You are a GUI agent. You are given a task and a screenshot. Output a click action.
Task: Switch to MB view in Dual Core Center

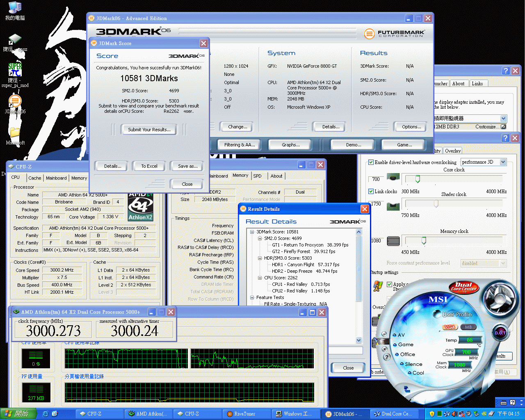coord(468,327)
